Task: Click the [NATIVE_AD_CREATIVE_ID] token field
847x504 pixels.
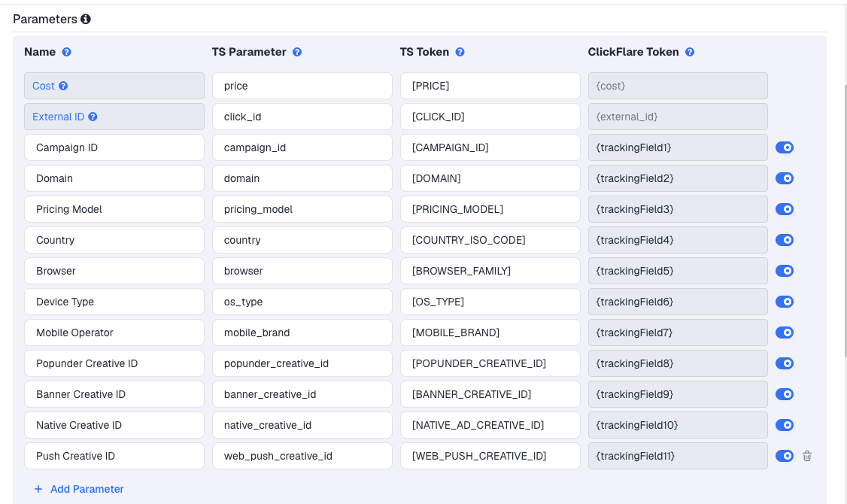Action: [490, 425]
